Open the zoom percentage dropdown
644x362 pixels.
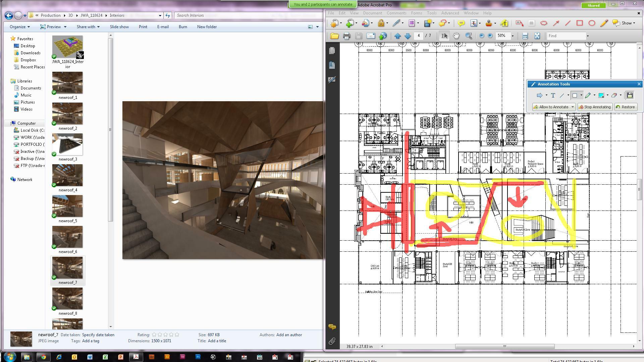point(512,36)
